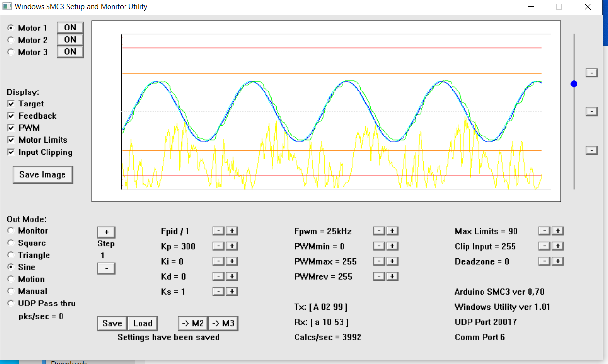Disable the Input Clipping display checkbox
The width and height of the screenshot is (608, 364).
[x=11, y=152]
